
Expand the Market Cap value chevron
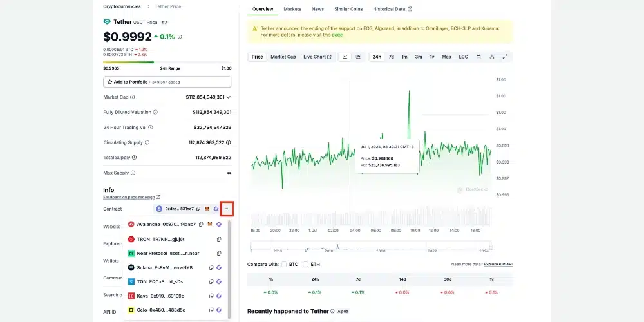(229, 97)
